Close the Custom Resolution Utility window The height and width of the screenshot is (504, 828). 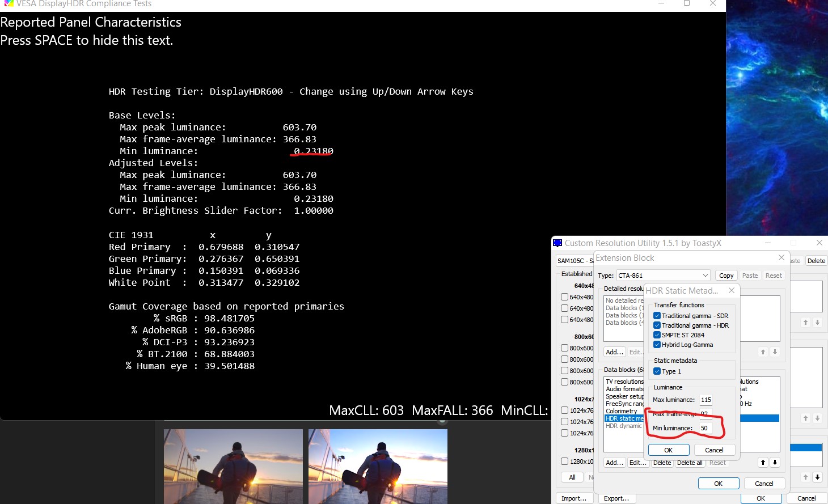[819, 243]
